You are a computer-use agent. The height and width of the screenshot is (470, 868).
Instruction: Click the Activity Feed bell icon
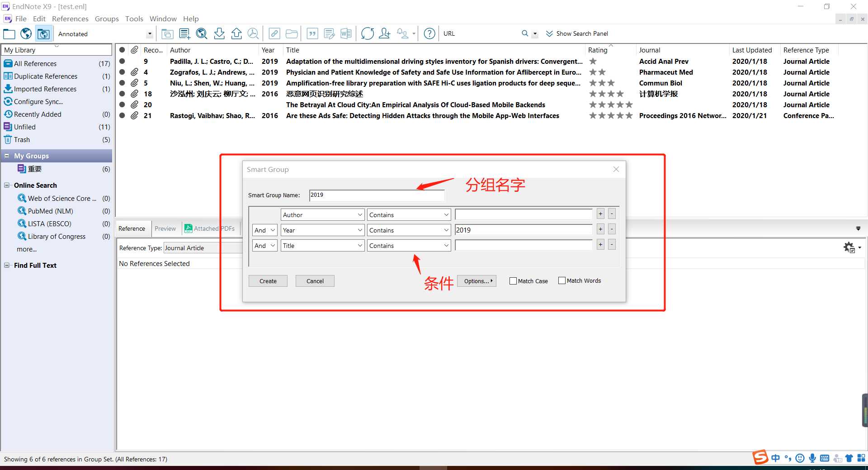[x=402, y=34]
